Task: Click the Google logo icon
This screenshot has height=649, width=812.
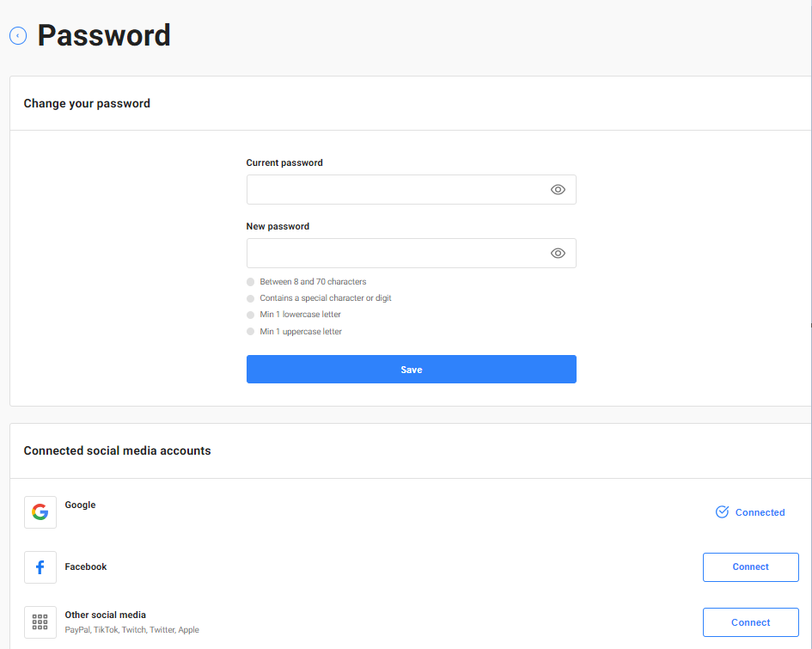Action: [40, 511]
